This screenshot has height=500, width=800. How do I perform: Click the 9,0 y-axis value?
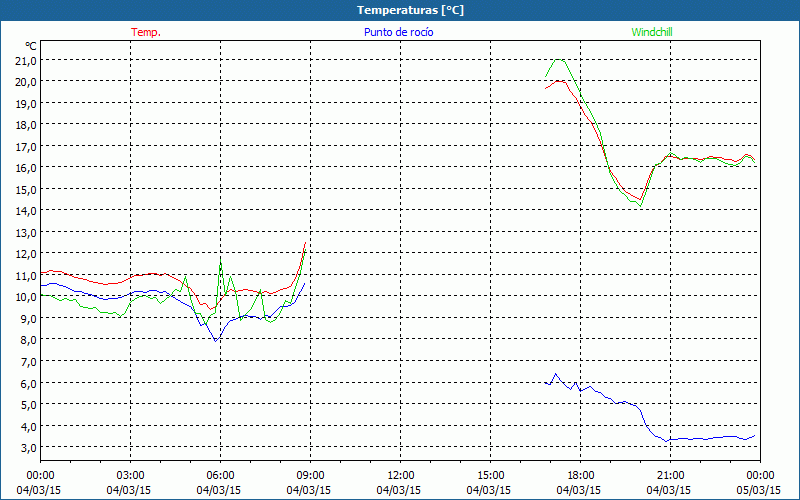click(x=28, y=319)
